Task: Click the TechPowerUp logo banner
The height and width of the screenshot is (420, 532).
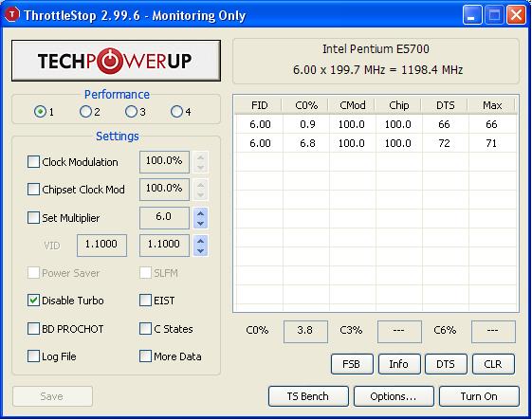Action: [x=116, y=61]
